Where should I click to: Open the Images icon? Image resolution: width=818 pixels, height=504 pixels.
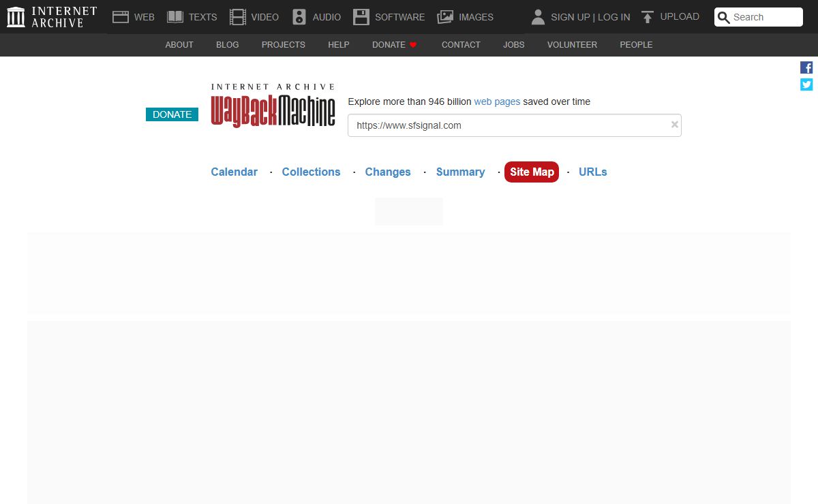pos(445,17)
